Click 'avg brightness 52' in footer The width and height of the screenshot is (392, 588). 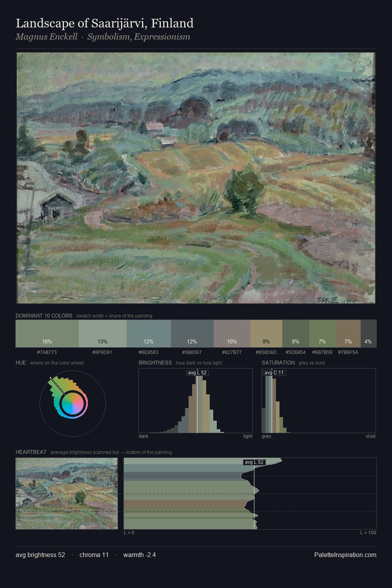click(x=40, y=555)
